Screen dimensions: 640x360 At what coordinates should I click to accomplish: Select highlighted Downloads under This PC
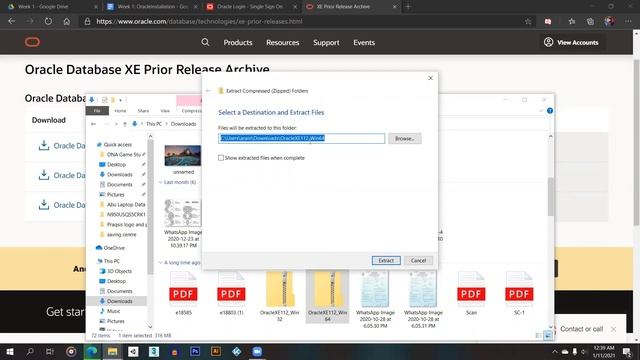pyautogui.click(x=119, y=301)
